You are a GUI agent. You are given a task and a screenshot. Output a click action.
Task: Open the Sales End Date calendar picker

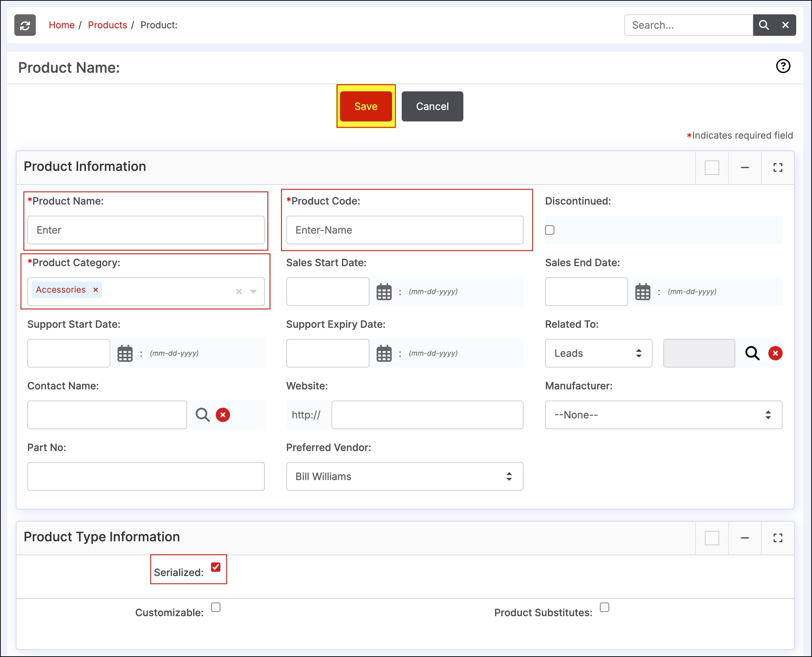click(x=643, y=292)
